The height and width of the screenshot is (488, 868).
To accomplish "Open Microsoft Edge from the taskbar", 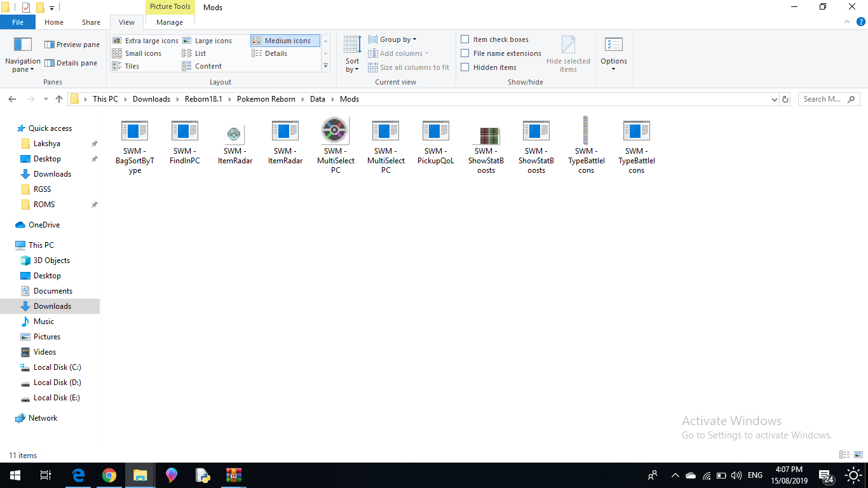I will [x=79, y=475].
